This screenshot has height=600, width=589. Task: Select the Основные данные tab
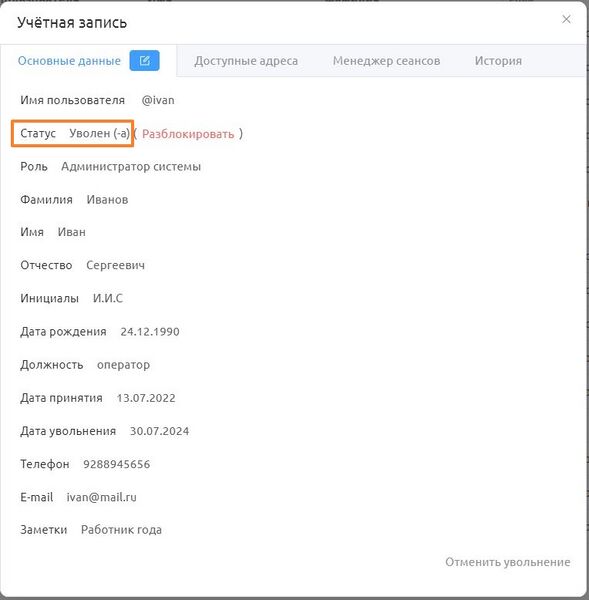tap(69, 61)
